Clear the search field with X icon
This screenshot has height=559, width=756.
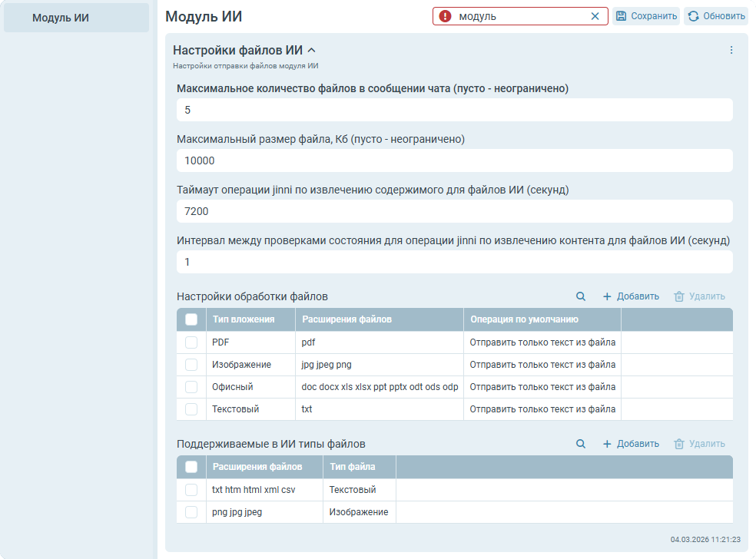595,16
